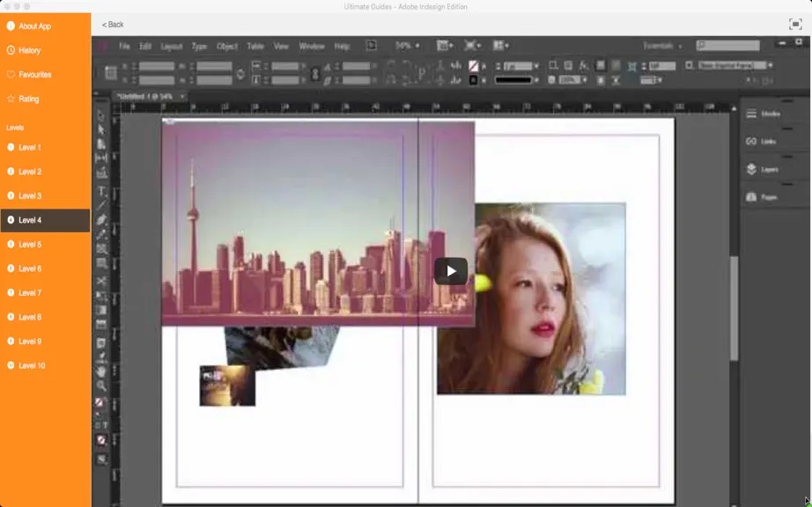Open the zoom percentage dropdown
812x507 pixels.
407,46
